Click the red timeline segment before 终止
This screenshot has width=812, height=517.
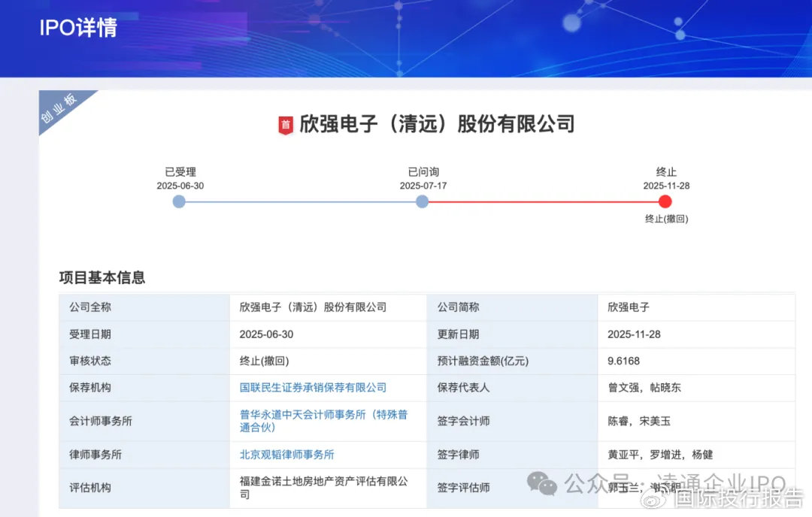click(544, 202)
